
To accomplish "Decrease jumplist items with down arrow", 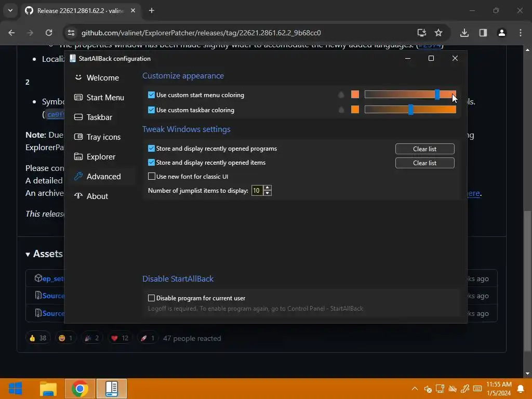I will pyautogui.click(x=268, y=193).
